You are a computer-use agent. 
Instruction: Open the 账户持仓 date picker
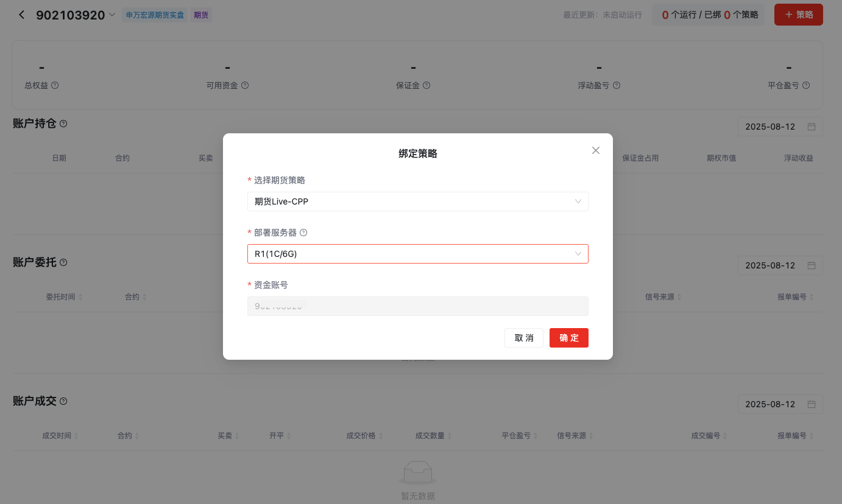780,127
